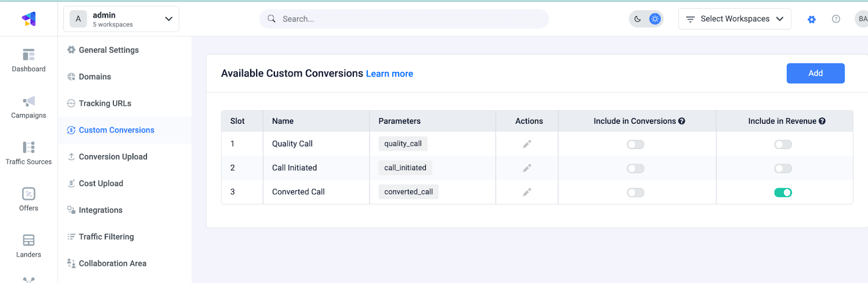Open General Settings menu item
The height and width of the screenshot is (283, 868).
click(125, 50)
